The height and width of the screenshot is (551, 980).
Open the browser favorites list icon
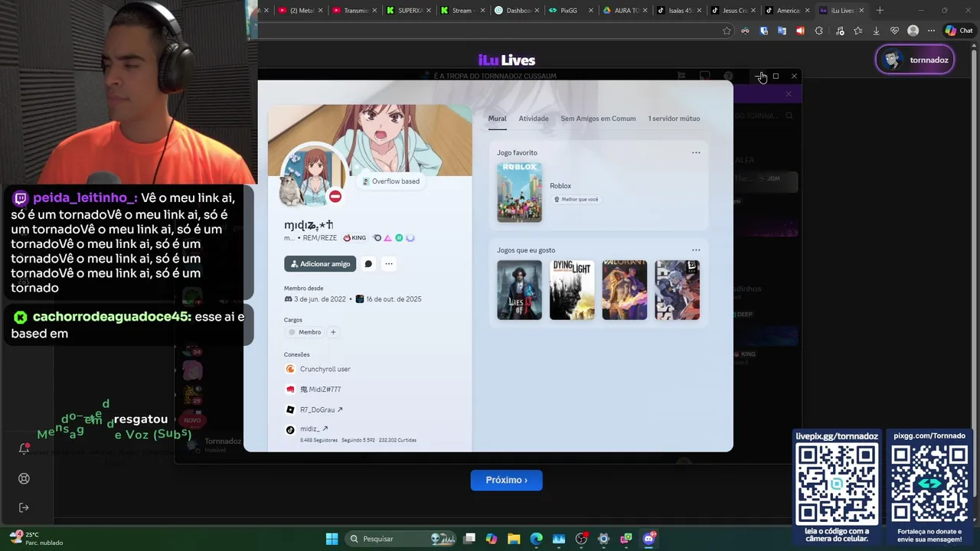pos(858,31)
